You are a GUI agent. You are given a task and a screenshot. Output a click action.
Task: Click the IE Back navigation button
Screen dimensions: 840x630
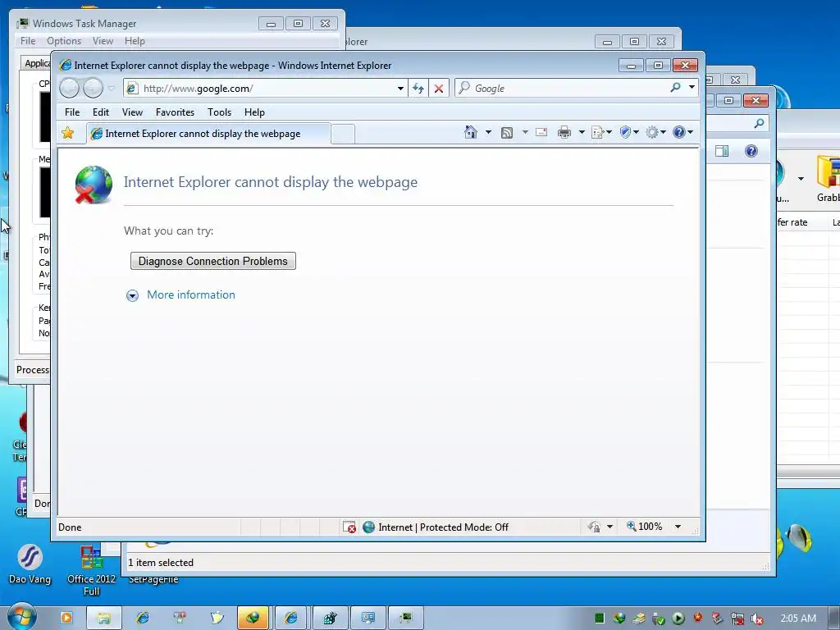click(x=70, y=88)
